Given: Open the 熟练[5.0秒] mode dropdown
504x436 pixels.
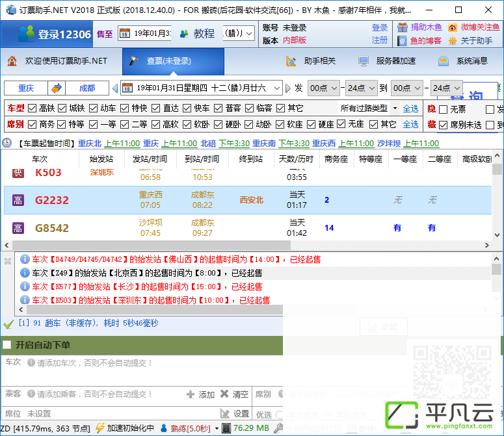Looking at the screenshot, I should [217, 428].
